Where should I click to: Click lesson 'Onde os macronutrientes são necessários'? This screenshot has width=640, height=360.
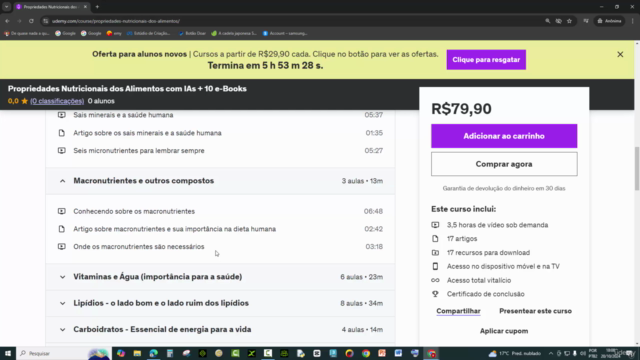pos(139,247)
